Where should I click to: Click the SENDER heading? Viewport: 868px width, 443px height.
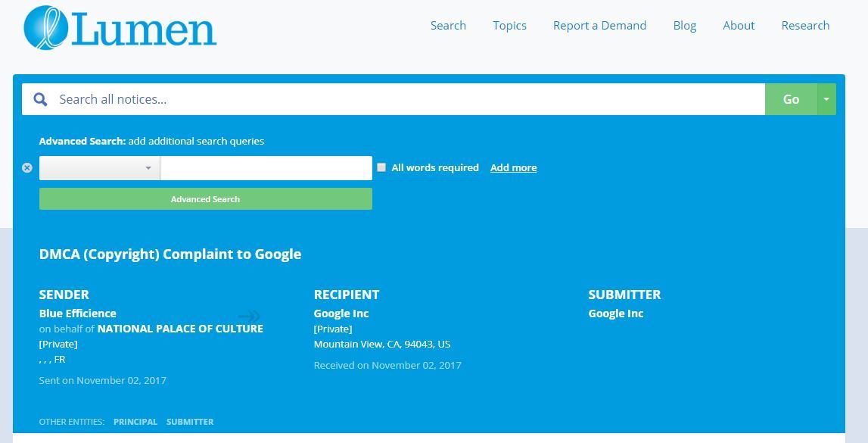(x=64, y=295)
